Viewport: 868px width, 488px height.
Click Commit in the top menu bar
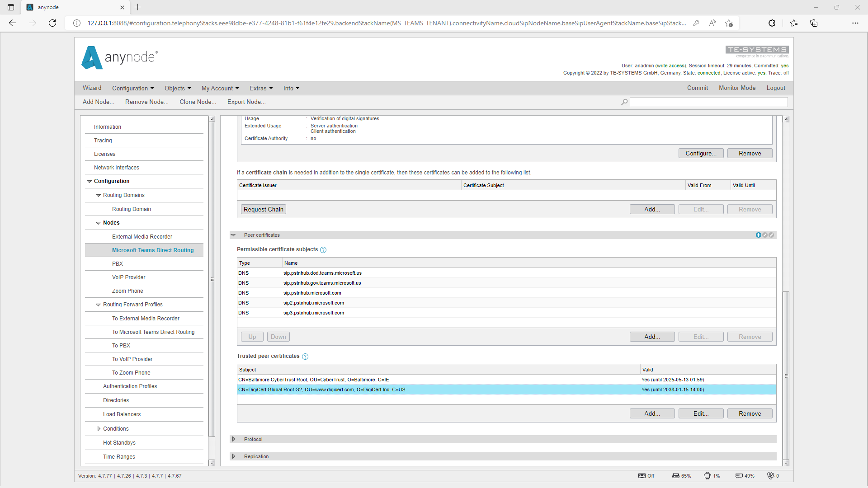[x=698, y=88]
